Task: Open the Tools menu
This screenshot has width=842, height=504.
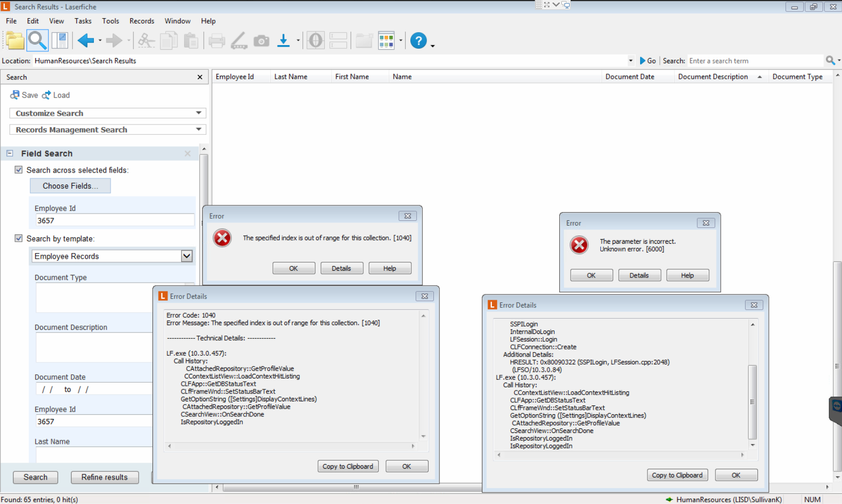Action: click(111, 21)
